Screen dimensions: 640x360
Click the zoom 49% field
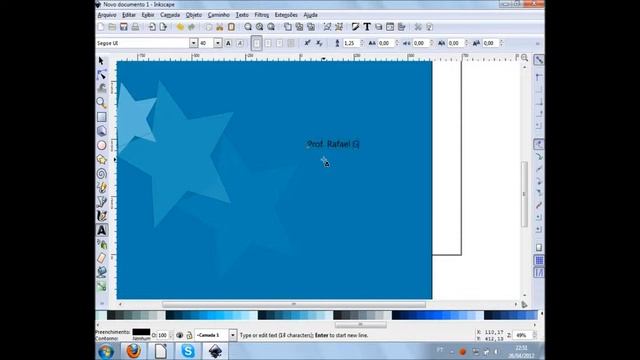[x=523, y=335]
